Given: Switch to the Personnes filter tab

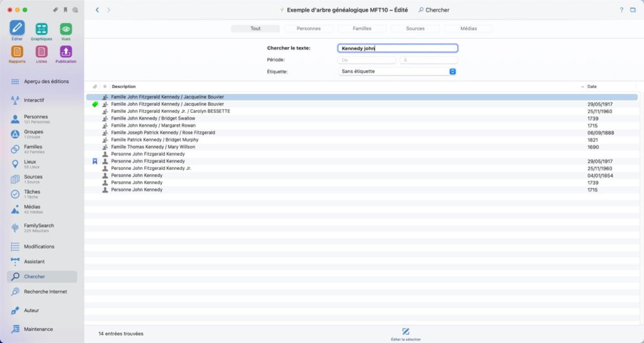Looking at the screenshot, I should [x=309, y=28].
